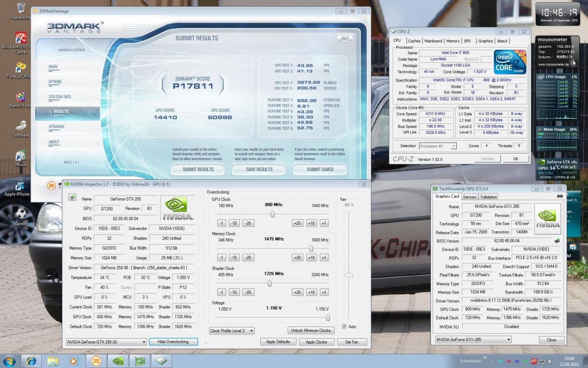This screenshot has width=588, height=368.
Task: Click the Apply Clocks button
Action: (x=316, y=342)
